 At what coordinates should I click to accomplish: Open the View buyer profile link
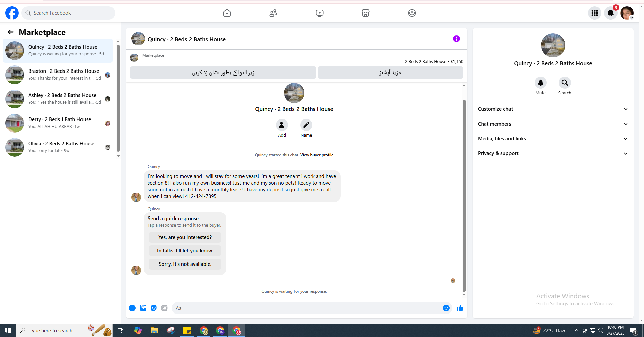(x=317, y=155)
